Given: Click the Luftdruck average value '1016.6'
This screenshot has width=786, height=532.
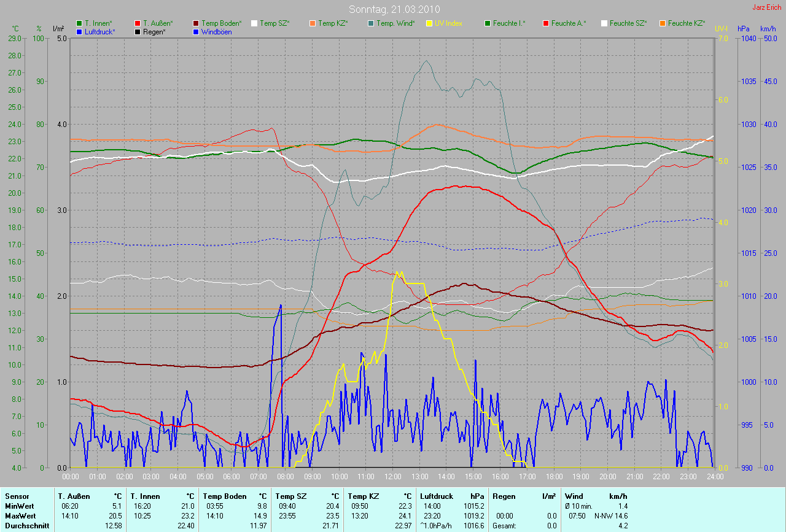Looking at the screenshot, I should 473,526.
